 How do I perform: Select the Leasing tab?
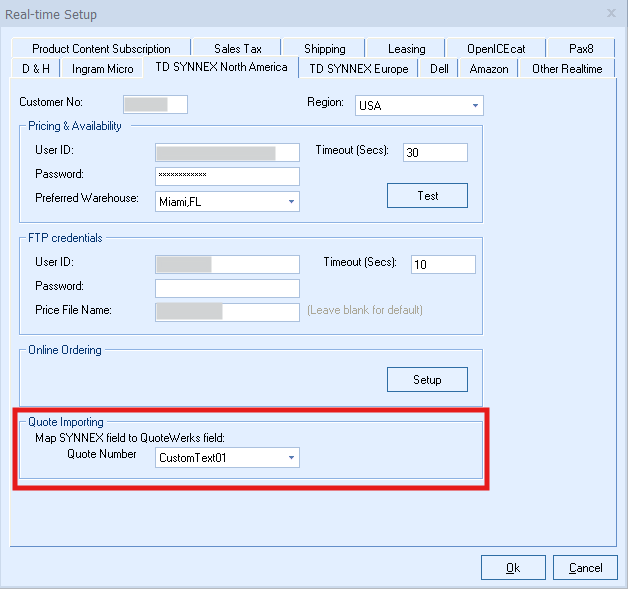(406, 48)
